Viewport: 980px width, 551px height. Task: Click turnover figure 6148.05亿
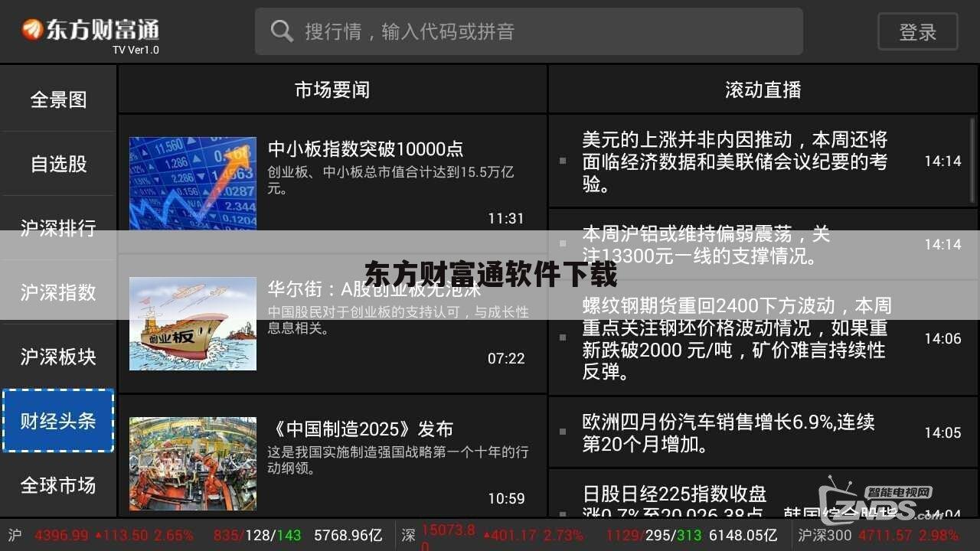743,535
